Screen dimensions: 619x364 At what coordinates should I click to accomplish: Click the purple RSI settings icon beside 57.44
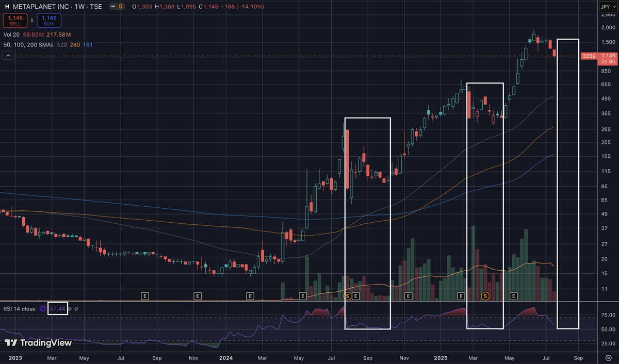43,309
